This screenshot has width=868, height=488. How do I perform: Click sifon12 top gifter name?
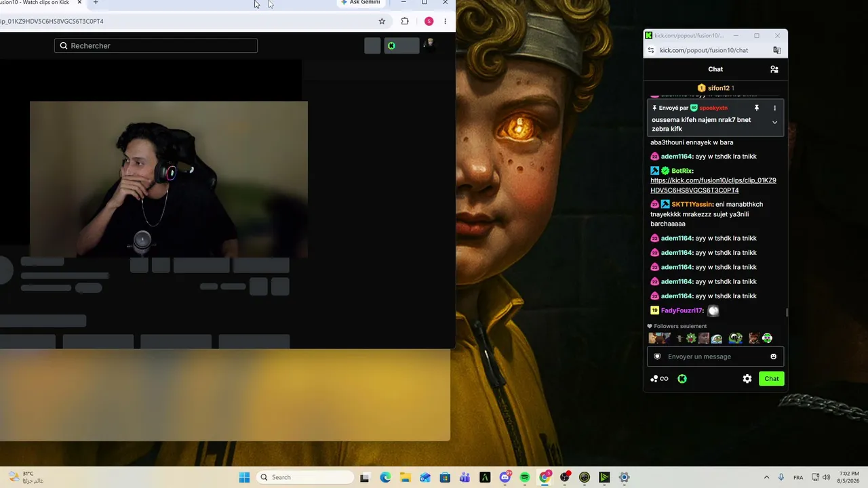[x=718, y=88]
